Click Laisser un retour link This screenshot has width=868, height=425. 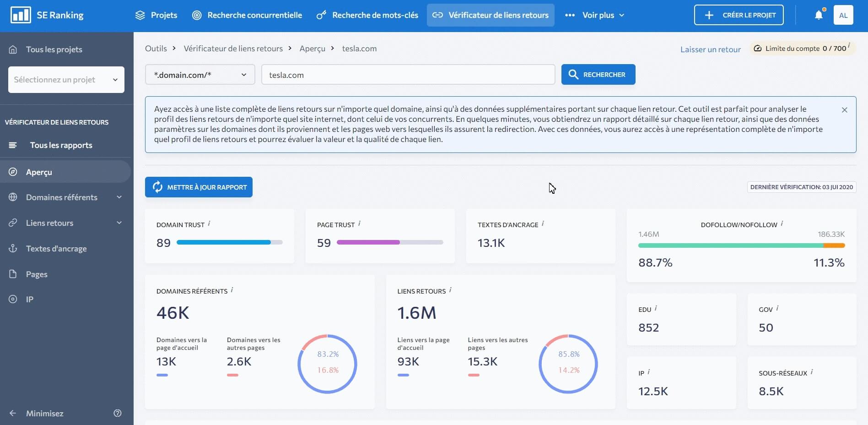coord(710,49)
